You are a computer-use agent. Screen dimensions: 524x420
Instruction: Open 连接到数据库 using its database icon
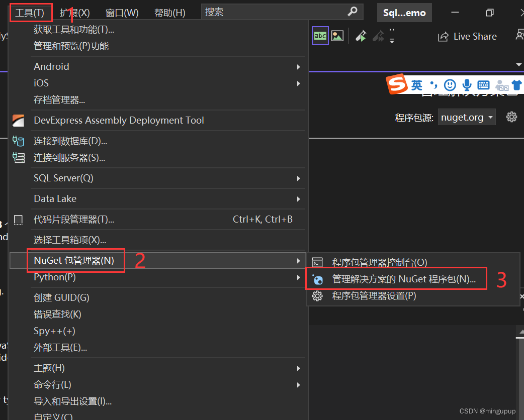coord(18,141)
